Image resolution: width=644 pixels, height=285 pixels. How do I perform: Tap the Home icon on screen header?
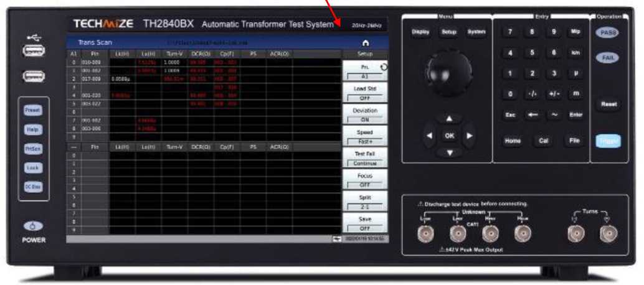[x=366, y=43]
